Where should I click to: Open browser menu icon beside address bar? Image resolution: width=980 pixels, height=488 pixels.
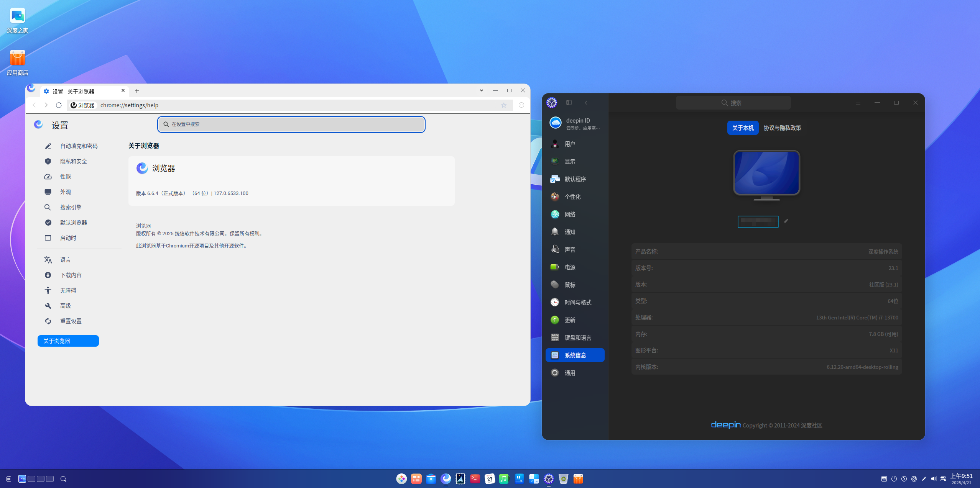[521, 105]
